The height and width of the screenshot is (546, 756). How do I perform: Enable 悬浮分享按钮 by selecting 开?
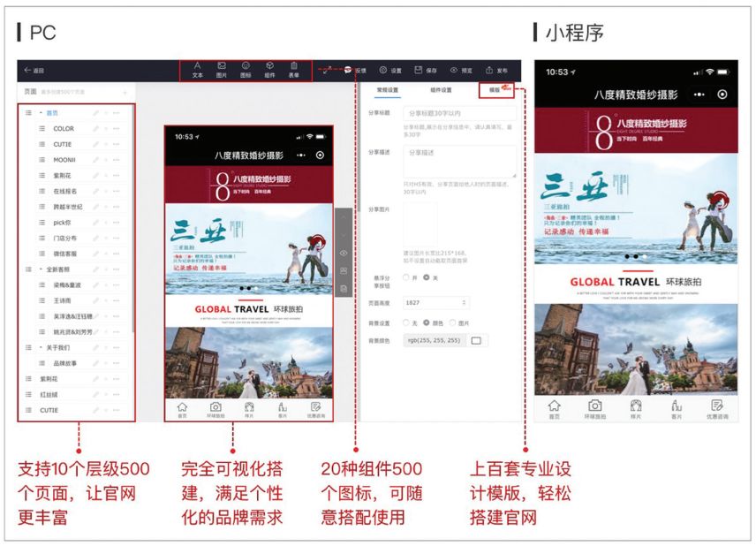[x=406, y=277]
